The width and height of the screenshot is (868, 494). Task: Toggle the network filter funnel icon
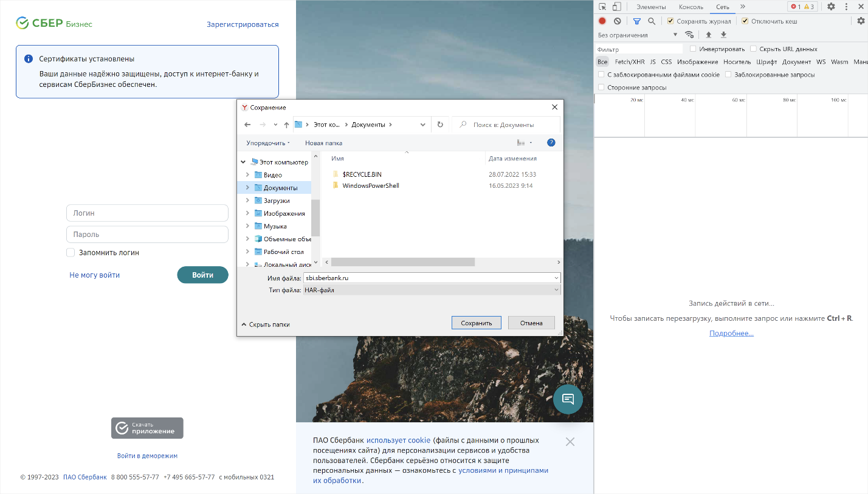click(637, 21)
